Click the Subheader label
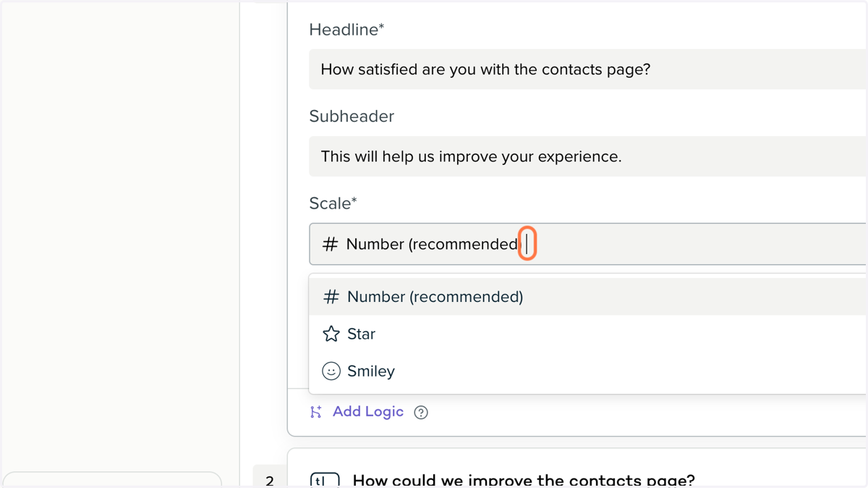868x488 pixels. click(x=352, y=117)
